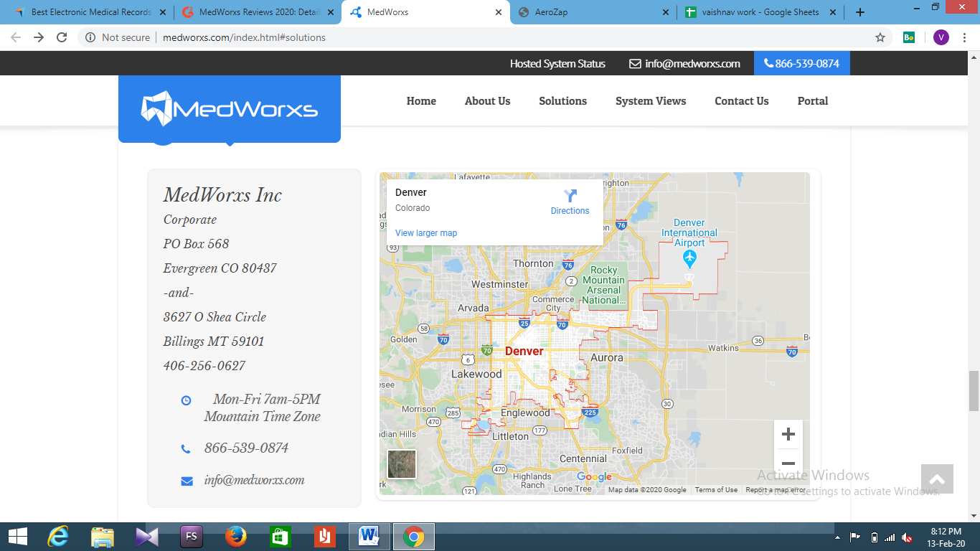The width and height of the screenshot is (980, 551).
Task: Open About Us nav item
Action: (x=487, y=101)
